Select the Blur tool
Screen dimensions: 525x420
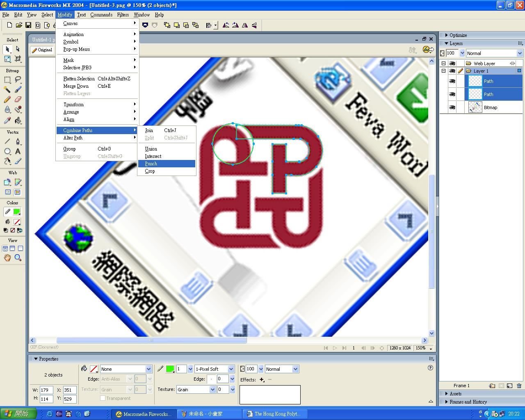pyautogui.click(x=7, y=110)
